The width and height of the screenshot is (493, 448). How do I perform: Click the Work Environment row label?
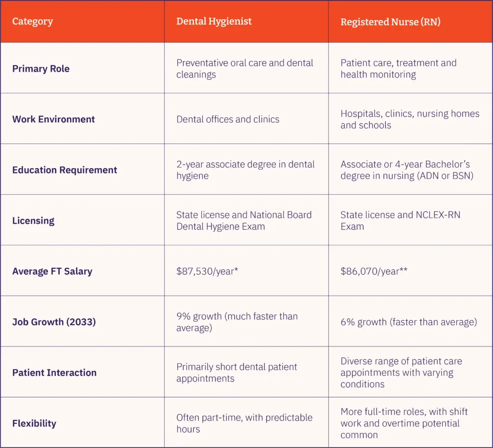[53, 119]
